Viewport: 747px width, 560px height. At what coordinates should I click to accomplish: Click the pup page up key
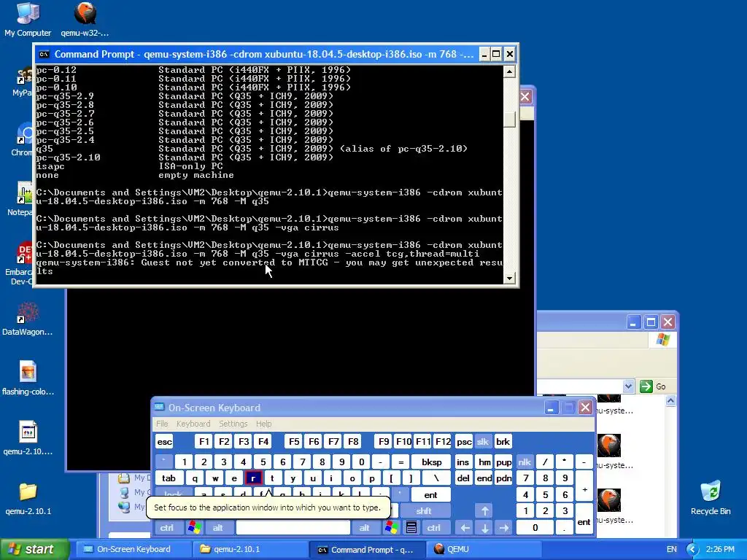[x=503, y=462]
